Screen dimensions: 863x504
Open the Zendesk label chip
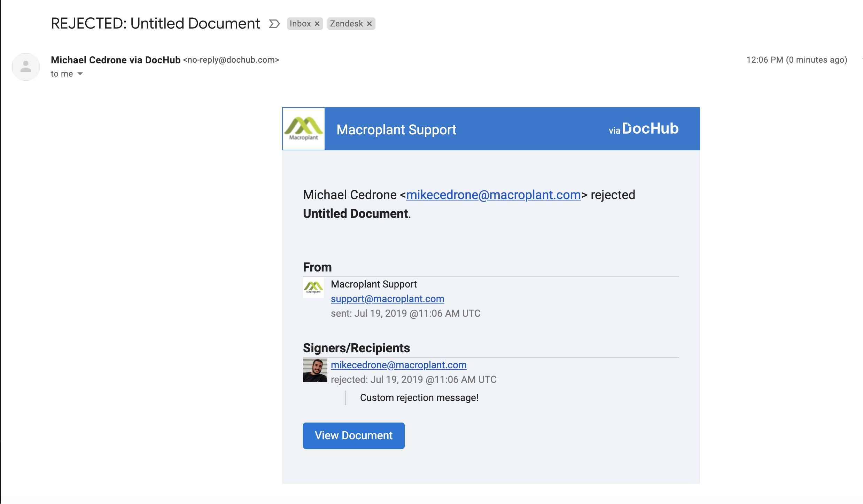coord(347,24)
